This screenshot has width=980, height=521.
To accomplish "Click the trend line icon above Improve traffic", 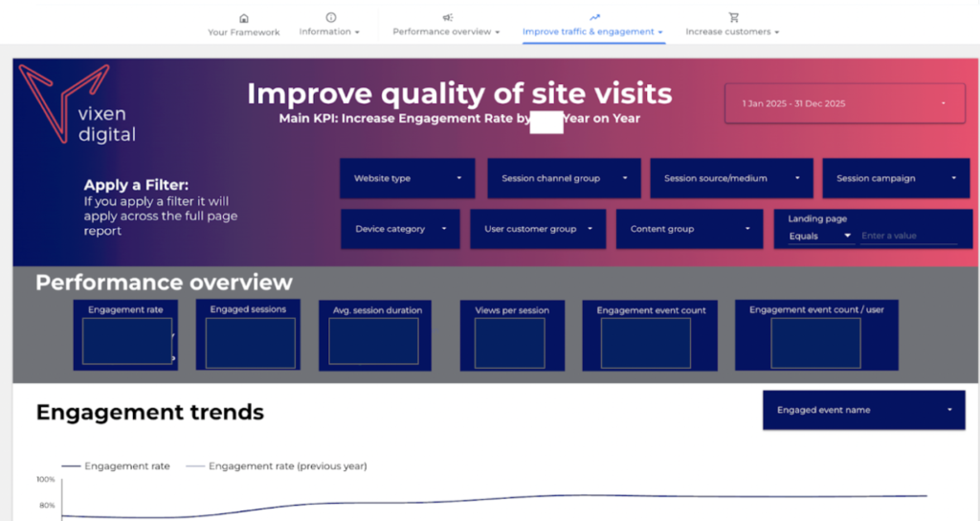I will click(x=594, y=17).
